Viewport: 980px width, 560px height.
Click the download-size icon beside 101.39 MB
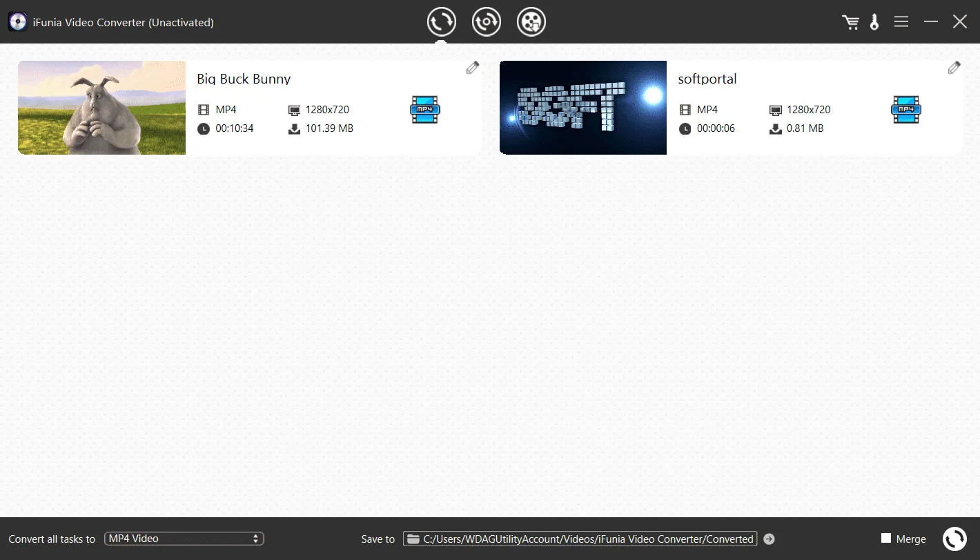click(294, 128)
